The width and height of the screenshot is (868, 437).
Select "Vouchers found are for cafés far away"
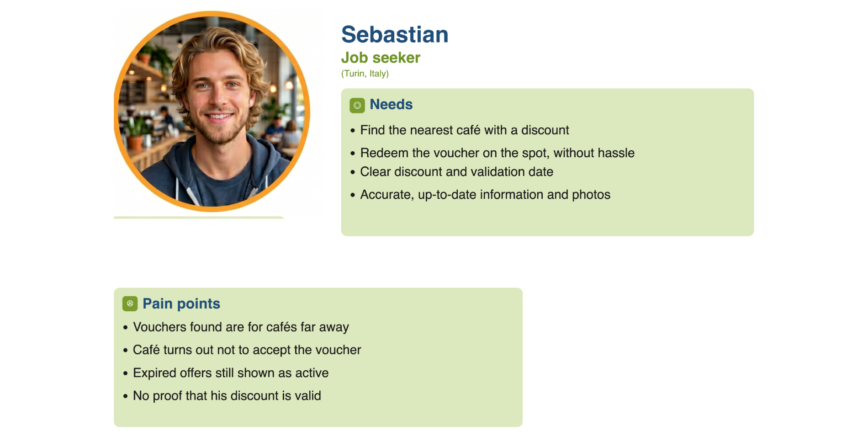coord(241,327)
